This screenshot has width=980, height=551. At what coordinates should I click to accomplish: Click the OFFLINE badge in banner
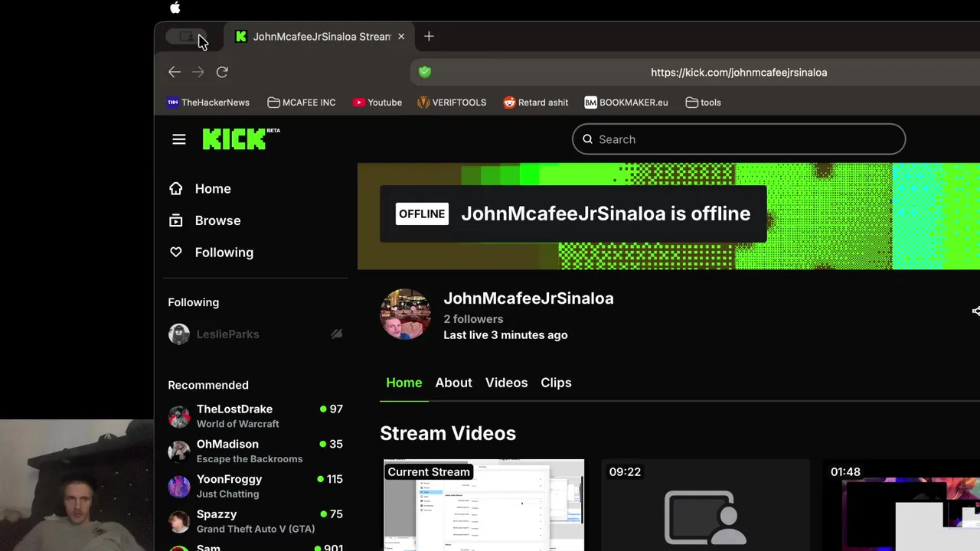[x=422, y=214]
